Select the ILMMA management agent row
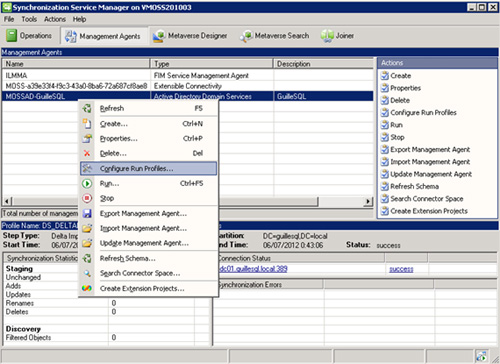The height and width of the screenshot is (364, 500). (x=188, y=75)
